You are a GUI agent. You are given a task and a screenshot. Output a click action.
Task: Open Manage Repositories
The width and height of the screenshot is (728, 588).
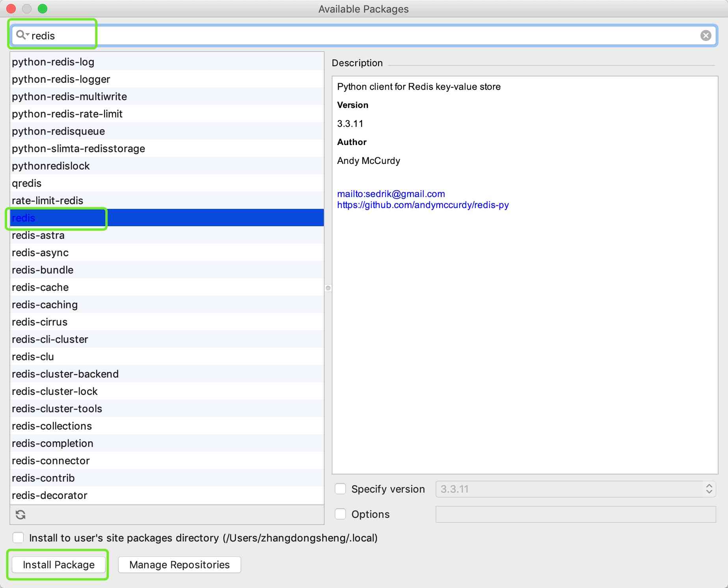(x=179, y=564)
